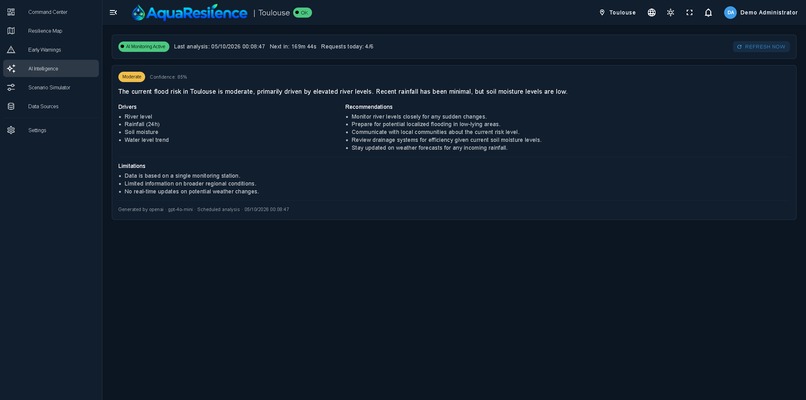Open language selection globe icon

[x=651, y=12]
